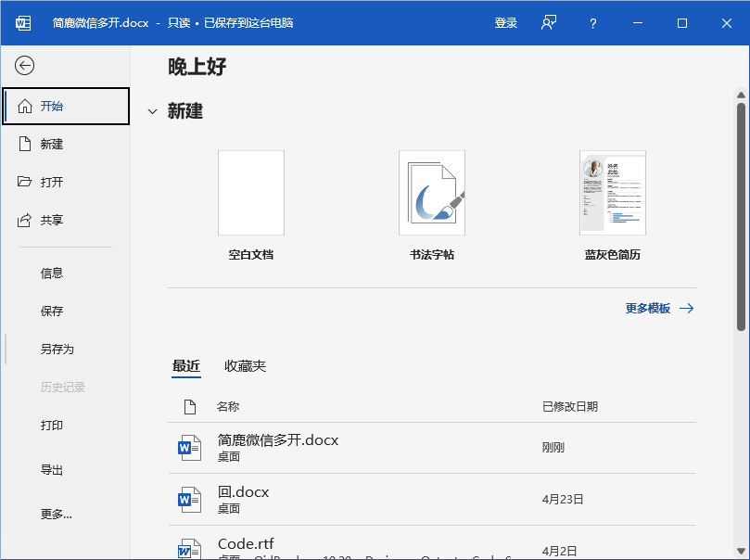Open the 更多... sidebar entry
The height and width of the screenshot is (560, 750).
pyautogui.click(x=66, y=514)
